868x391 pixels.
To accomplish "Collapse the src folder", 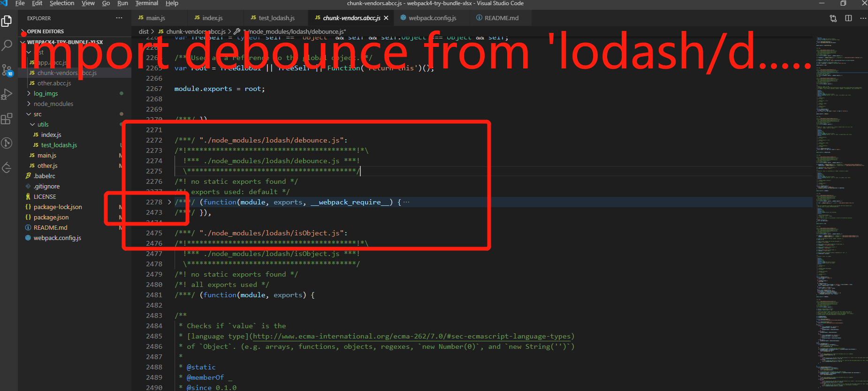I will 38,114.
